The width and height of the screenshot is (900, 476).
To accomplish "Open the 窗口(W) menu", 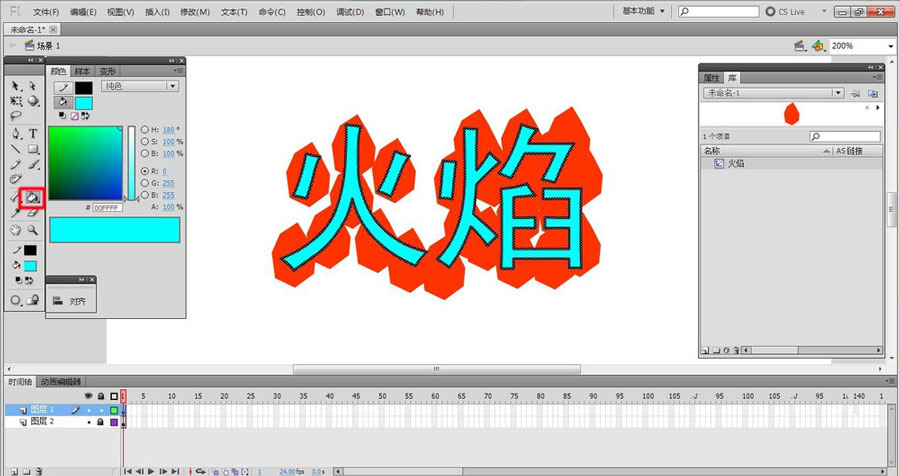I will tap(390, 11).
